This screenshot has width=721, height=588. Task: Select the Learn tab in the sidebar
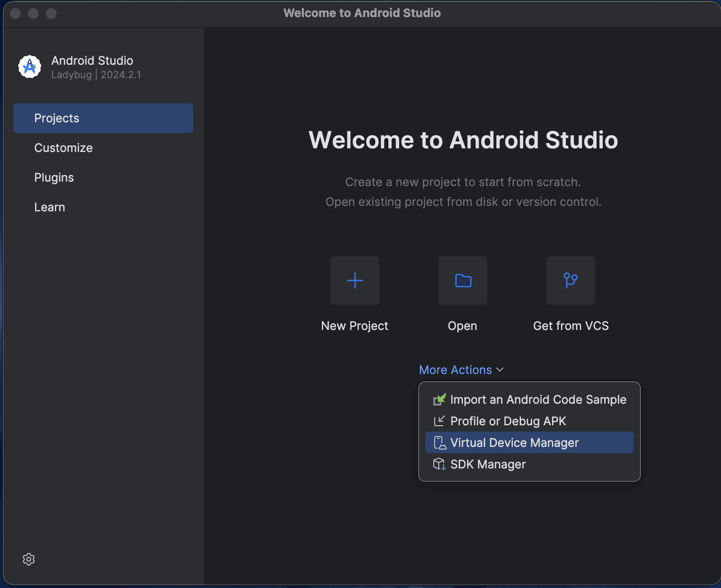(x=49, y=207)
